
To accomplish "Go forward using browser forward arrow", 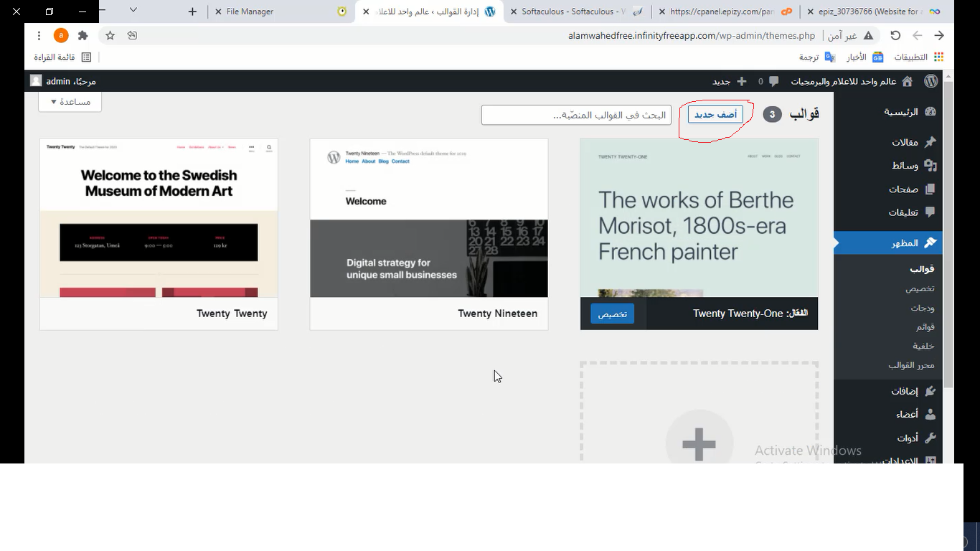I will click(x=918, y=35).
